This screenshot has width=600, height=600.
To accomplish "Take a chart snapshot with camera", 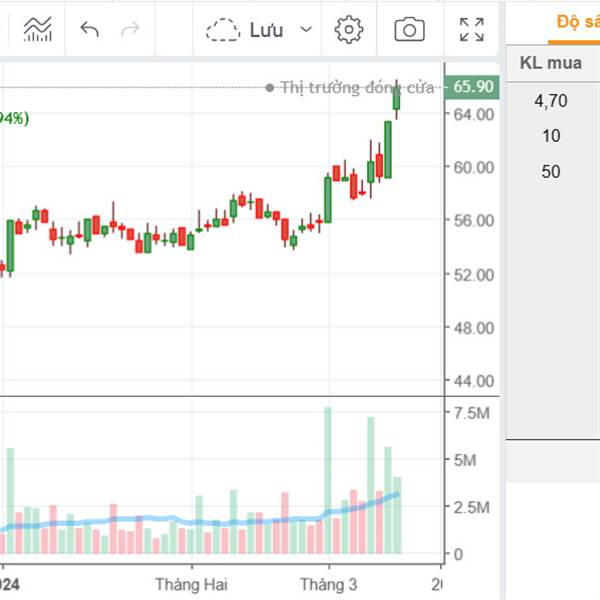I will (x=409, y=29).
